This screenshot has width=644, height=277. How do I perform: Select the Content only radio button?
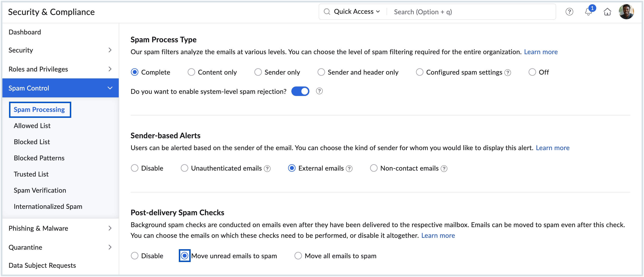pyautogui.click(x=191, y=72)
